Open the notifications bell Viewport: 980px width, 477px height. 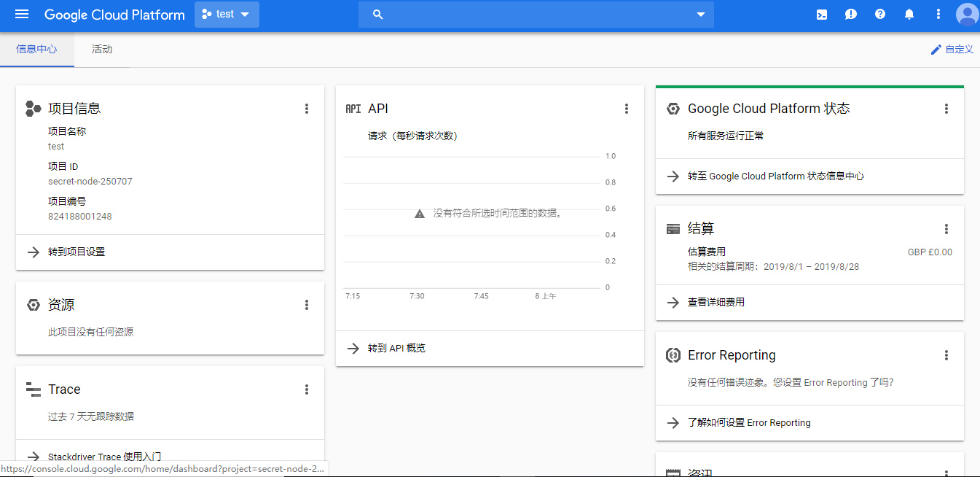(x=909, y=14)
